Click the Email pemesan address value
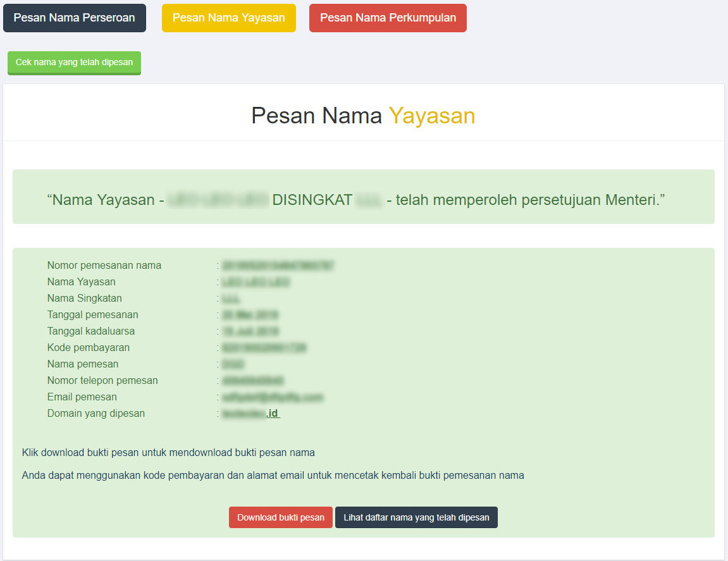Image resolution: width=728 pixels, height=561 pixels. point(273,397)
